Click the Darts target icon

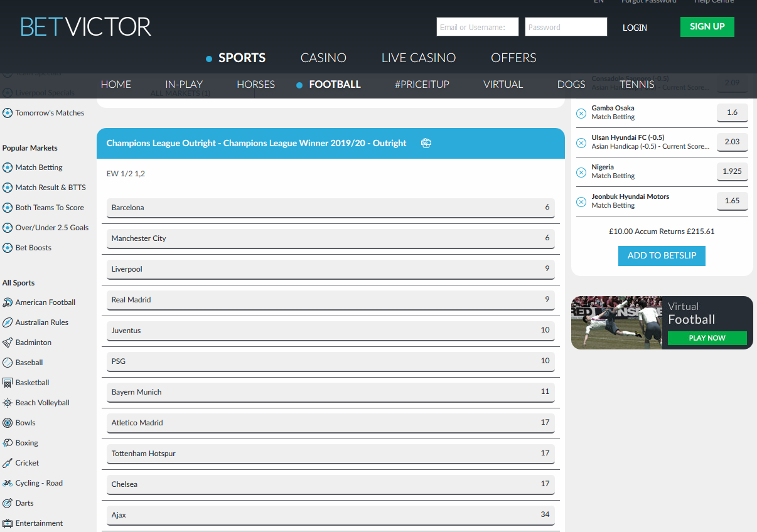click(x=8, y=503)
